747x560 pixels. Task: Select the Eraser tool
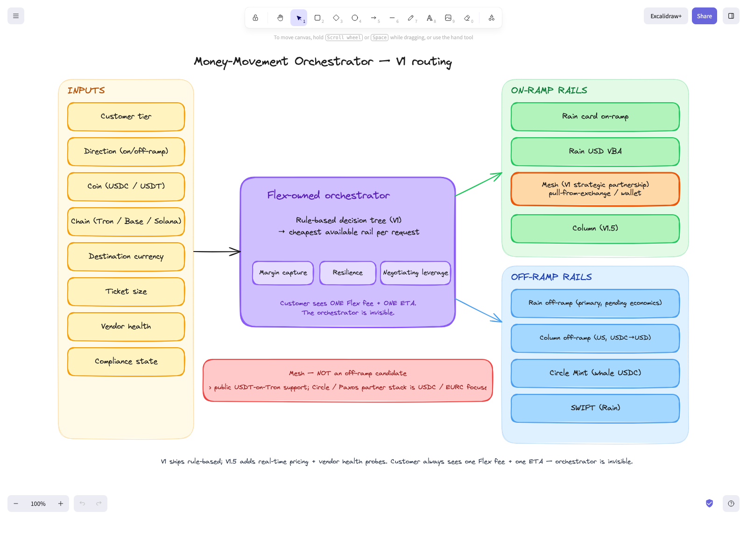pos(467,18)
